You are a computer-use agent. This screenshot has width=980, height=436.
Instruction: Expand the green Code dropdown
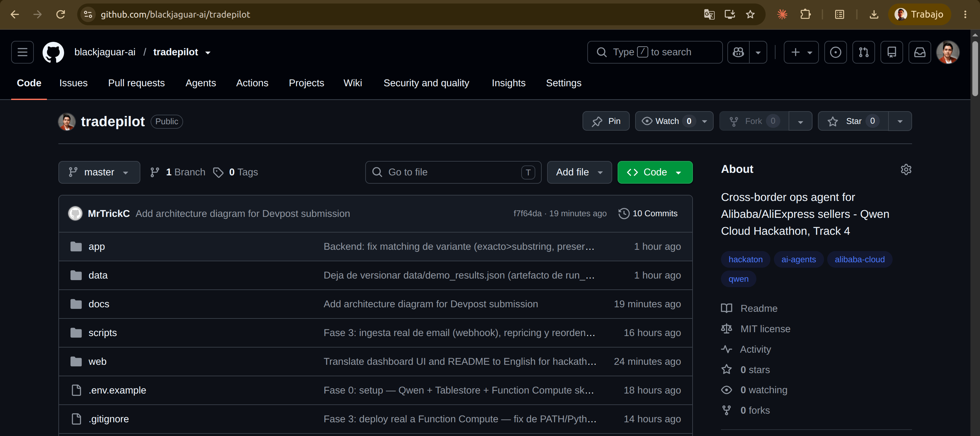click(x=655, y=172)
